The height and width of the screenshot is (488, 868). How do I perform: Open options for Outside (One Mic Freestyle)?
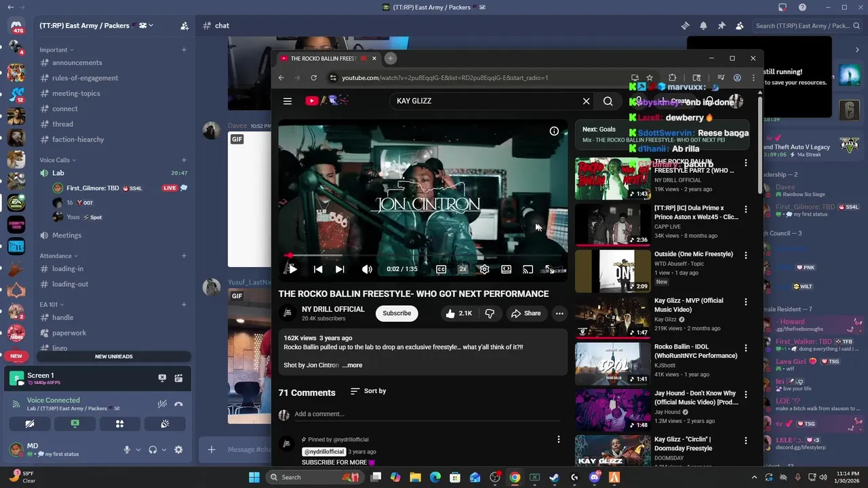[x=746, y=256]
